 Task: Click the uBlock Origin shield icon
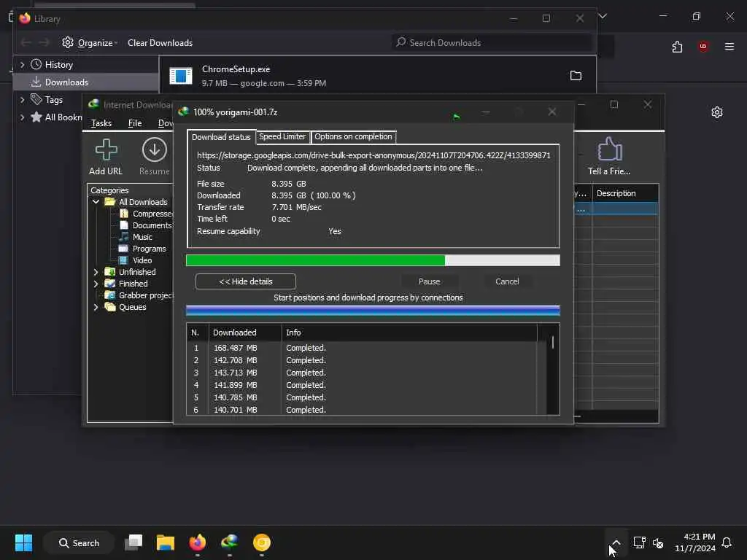point(703,47)
